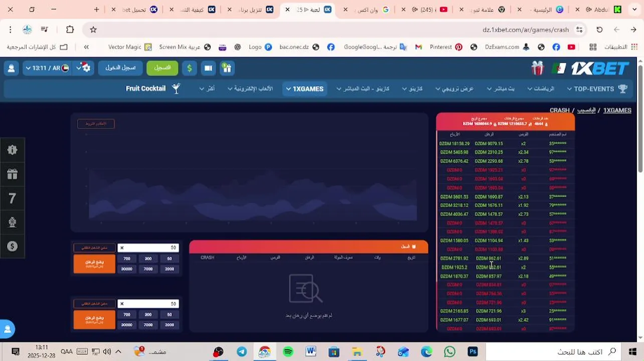Open Chrome extensions puzzle icon
Screen dimensions: 644x361
point(70,30)
